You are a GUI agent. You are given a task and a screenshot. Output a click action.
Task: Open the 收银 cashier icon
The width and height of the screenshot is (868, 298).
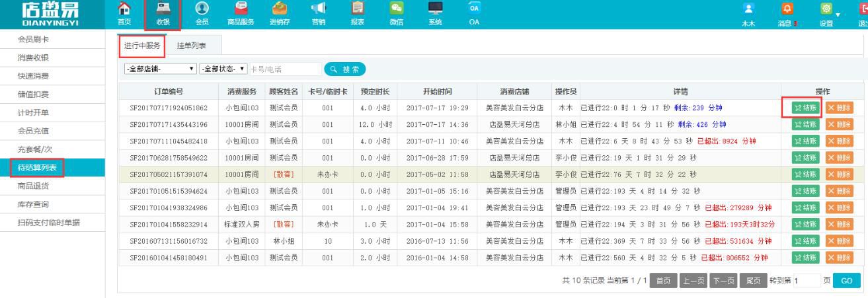(x=162, y=9)
